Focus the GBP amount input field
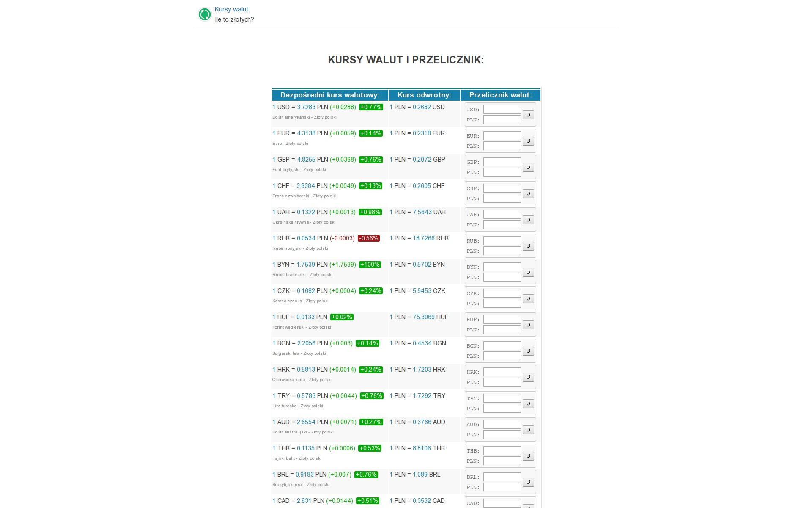The height and width of the screenshot is (508, 812). click(502, 162)
